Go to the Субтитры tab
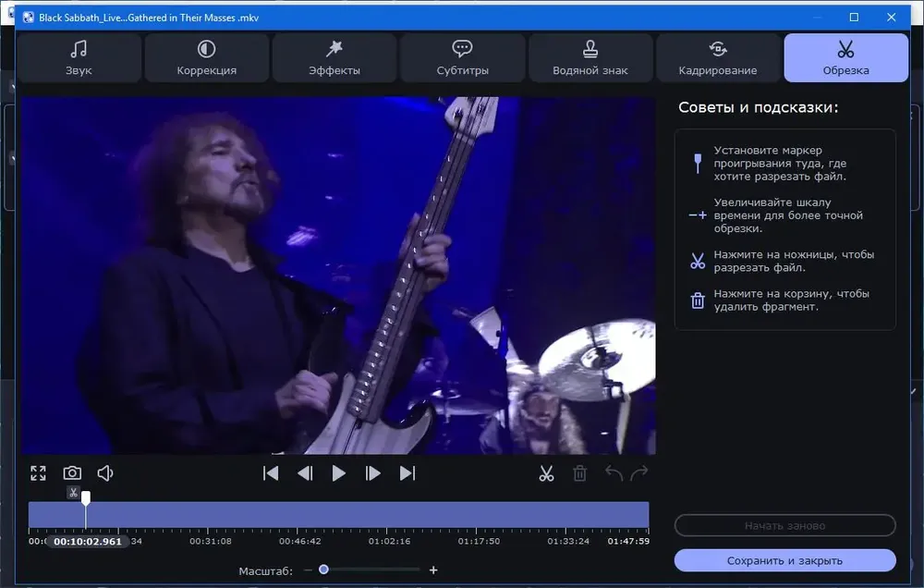Screen dimensions: 924x588 pos(463,58)
